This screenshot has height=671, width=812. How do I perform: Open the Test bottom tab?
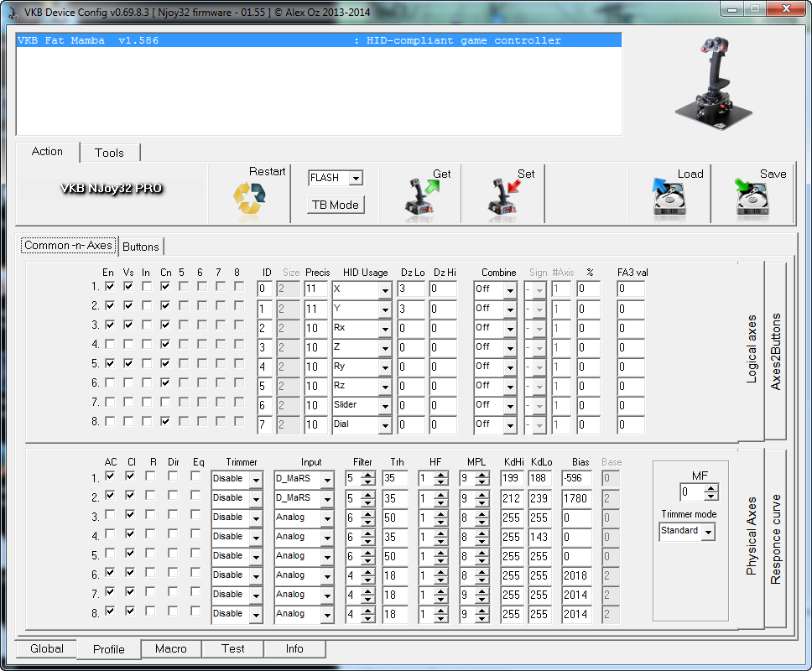tap(233, 648)
